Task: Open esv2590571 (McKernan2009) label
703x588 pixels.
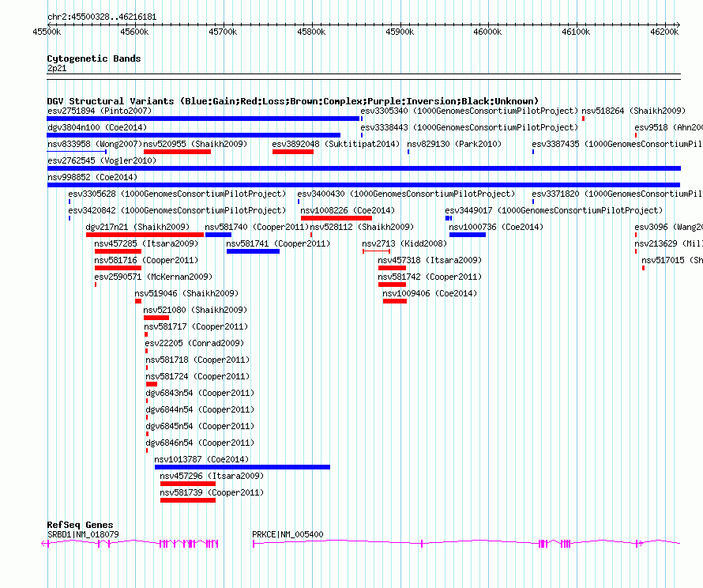Action: [x=153, y=277]
